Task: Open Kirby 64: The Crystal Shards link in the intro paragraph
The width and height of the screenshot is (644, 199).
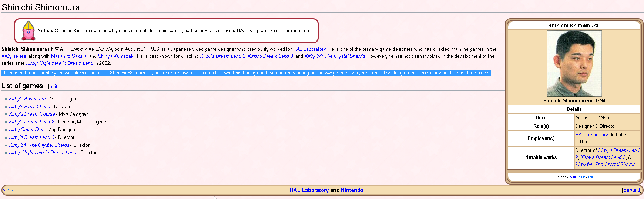Action: (x=335, y=56)
